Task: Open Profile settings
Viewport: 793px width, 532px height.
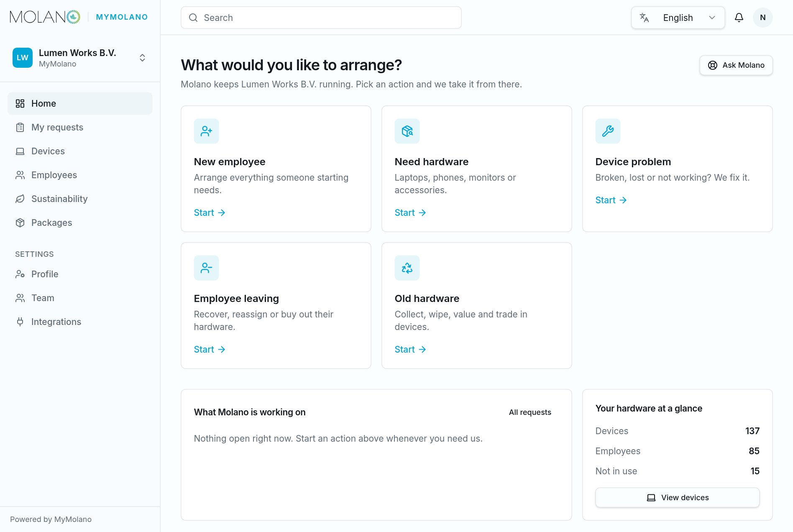Action: coord(80,274)
